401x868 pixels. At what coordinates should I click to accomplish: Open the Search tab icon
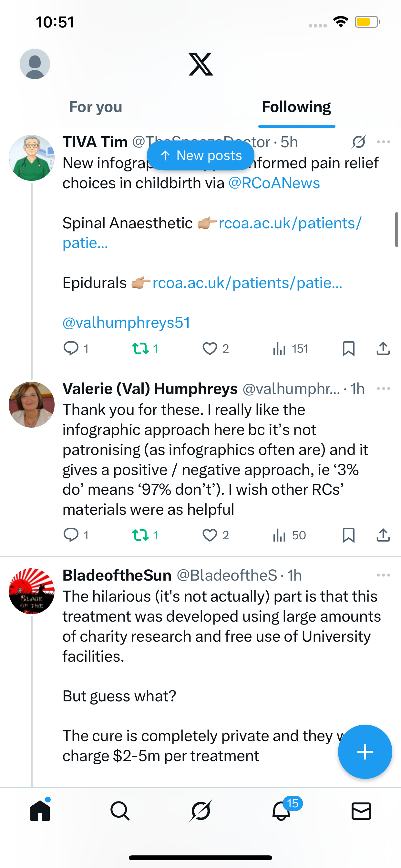pos(120,811)
